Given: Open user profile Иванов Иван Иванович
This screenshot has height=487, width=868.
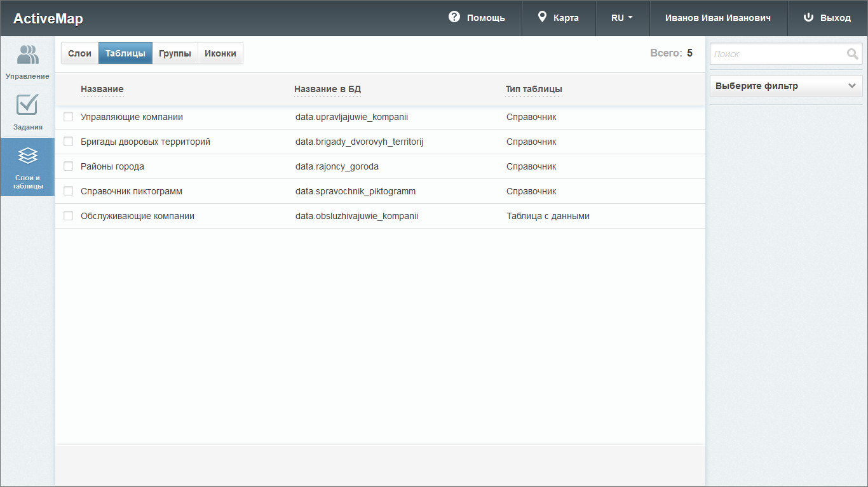Looking at the screenshot, I should point(717,18).
